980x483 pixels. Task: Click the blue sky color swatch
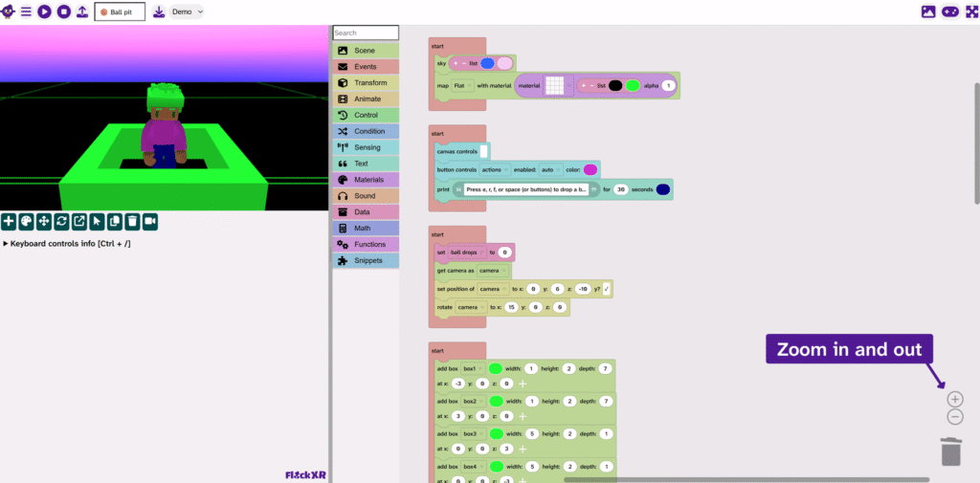[x=487, y=63]
